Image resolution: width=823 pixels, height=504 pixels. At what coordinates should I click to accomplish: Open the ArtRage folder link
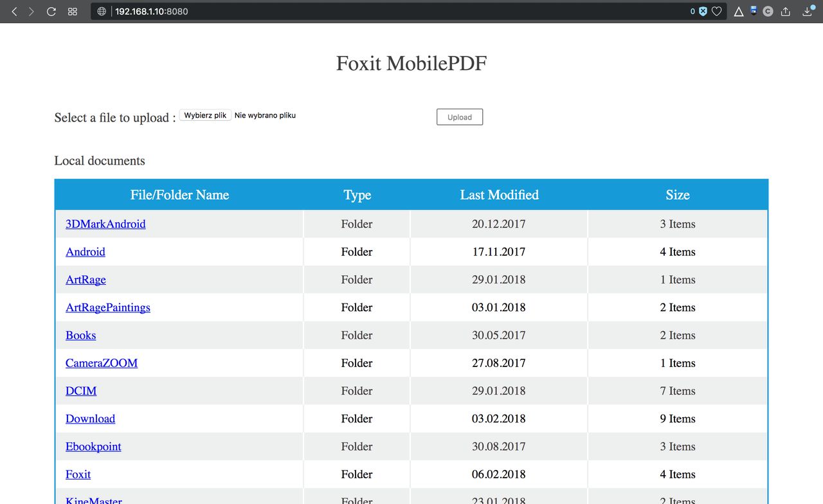click(x=86, y=280)
